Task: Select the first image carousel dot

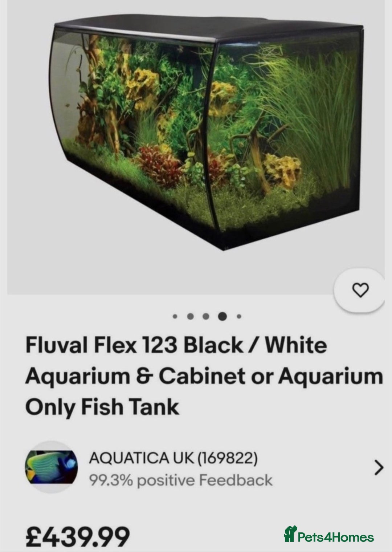Action: pyautogui.click(x=175, y=316)
